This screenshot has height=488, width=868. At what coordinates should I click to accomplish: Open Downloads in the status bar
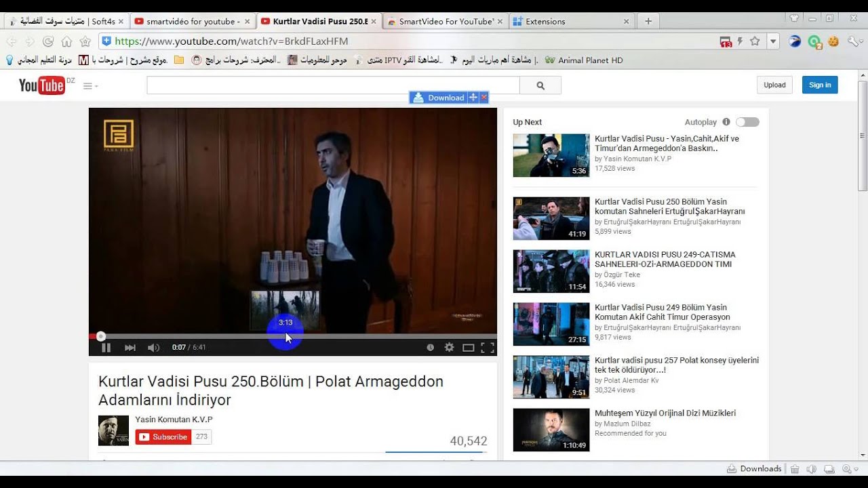pos(754,468)
